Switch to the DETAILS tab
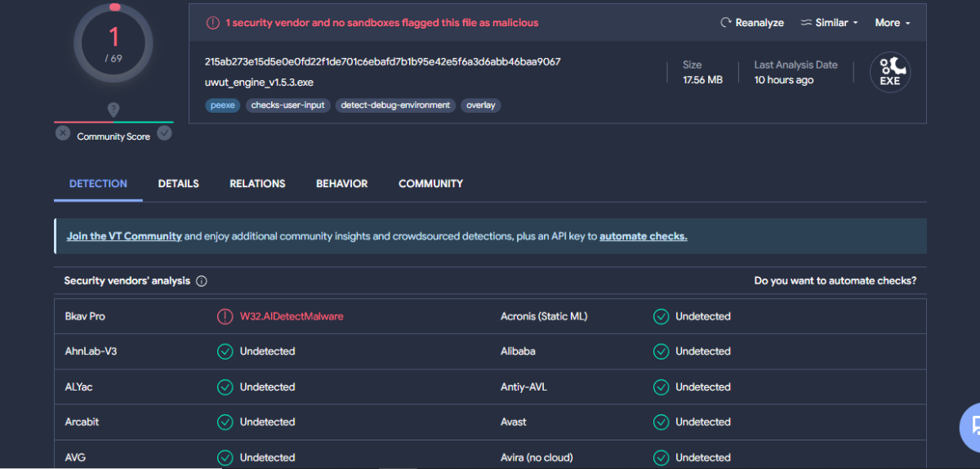 (x=179, y=184)
